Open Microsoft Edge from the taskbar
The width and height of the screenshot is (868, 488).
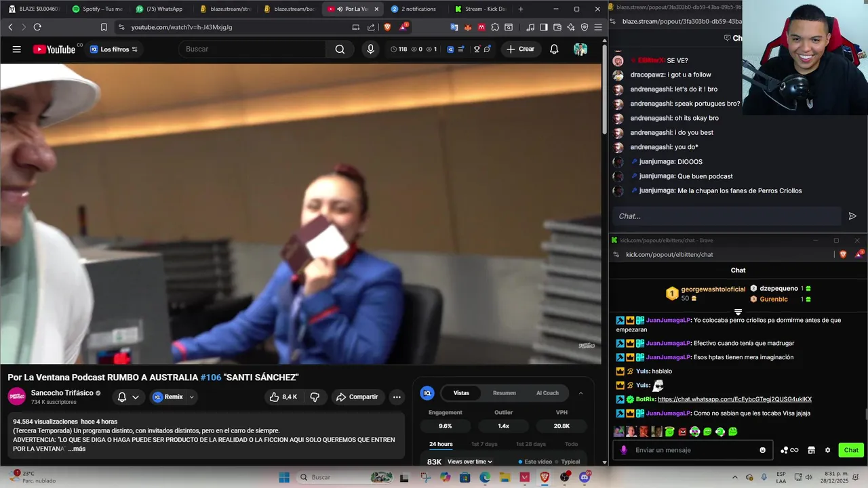coord(485,477)
